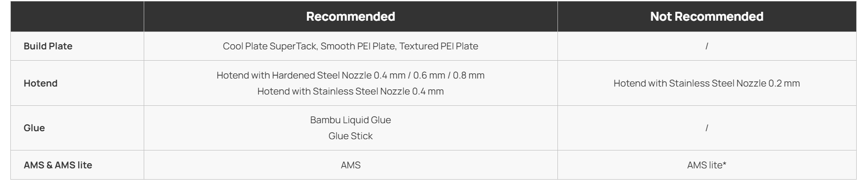
Task: Click the slash in Glue not recommended cell
Action: 707,128
